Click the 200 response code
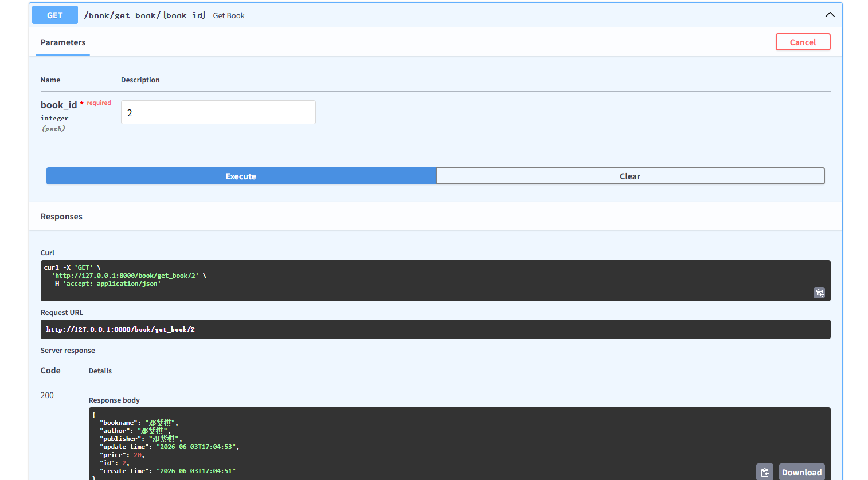868x480 pixels. [x=47, y=395]
